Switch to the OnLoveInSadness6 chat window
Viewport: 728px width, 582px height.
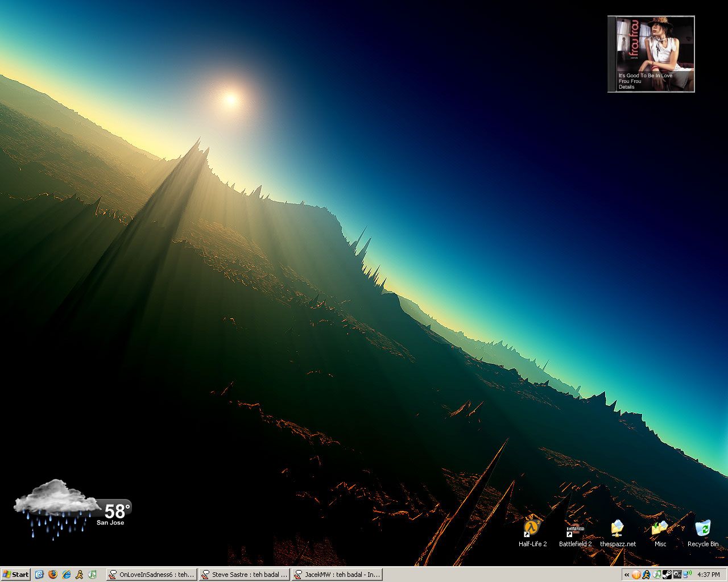pos(152,575)
